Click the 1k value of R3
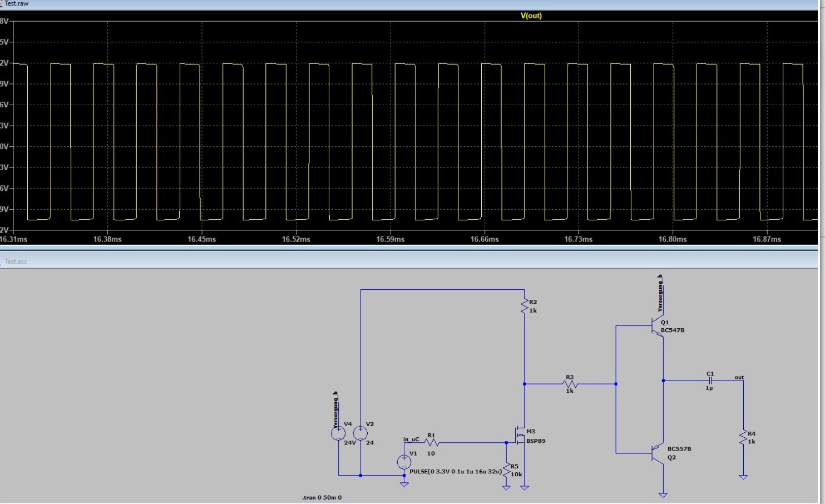Image resolution: width=825 pixels, height=504 pixels. pyautogui.click(x=570, y=391)
